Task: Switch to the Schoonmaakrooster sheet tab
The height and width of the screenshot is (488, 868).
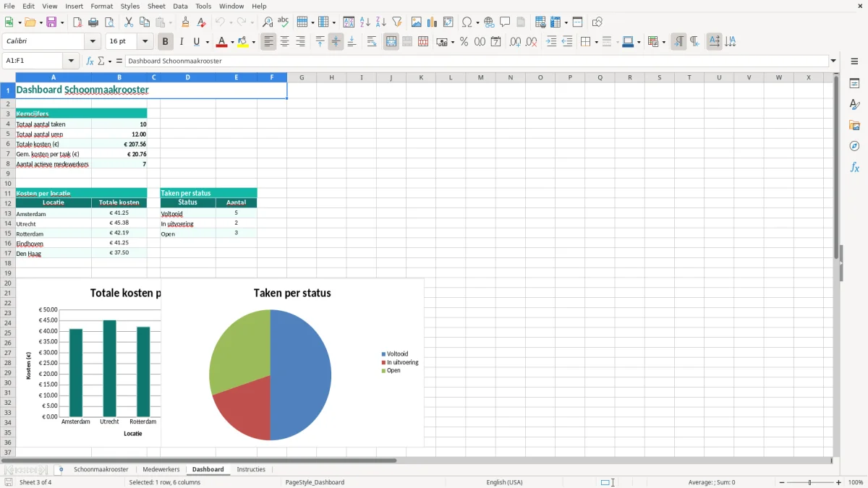Action: point(101,469)
